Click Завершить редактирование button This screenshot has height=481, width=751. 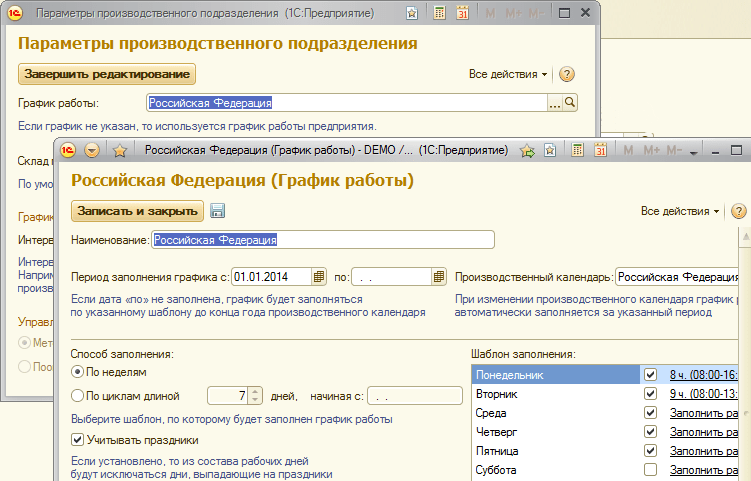(107, 74)
